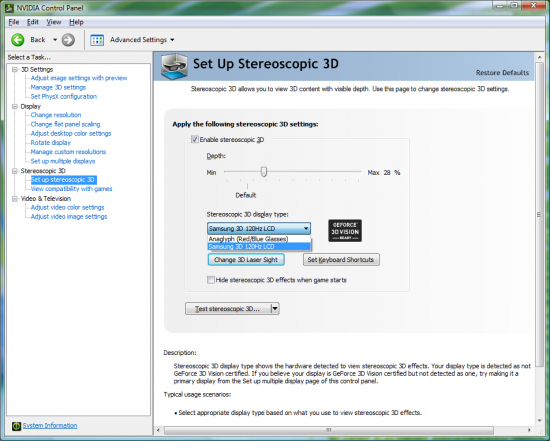This screenshot has width=550, height=441.
Task: Click Restore Defaults link
Action: click(x=502, y=73)
